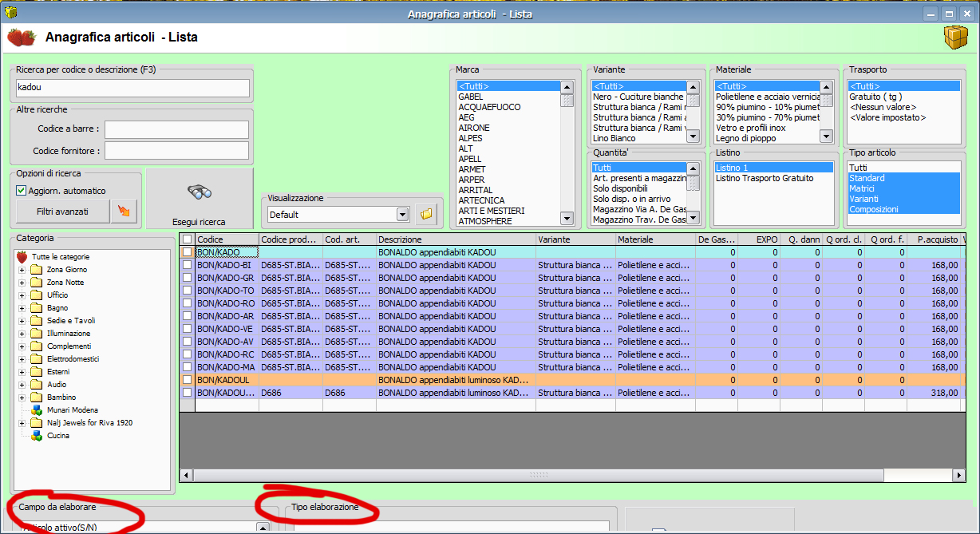Expand the Sedie e Tavoli category
This screenshot has height=534, width=980.
(x=22, y=321)
